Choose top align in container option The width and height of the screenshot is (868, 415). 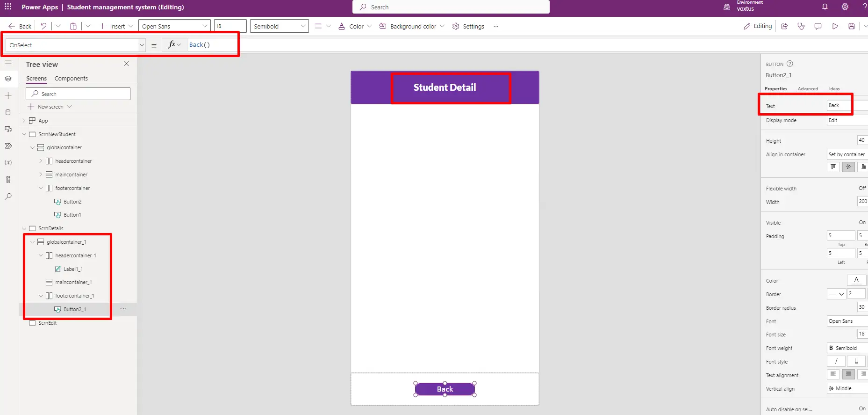[833, 167]
